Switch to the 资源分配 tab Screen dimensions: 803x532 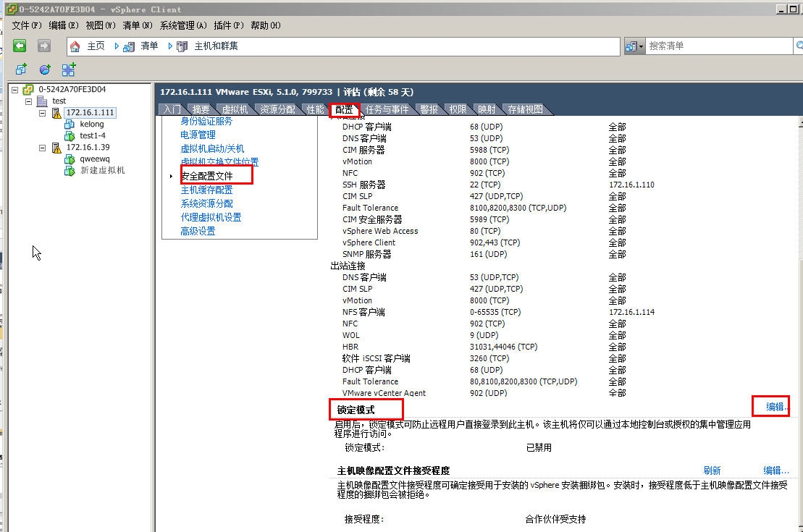277,109
